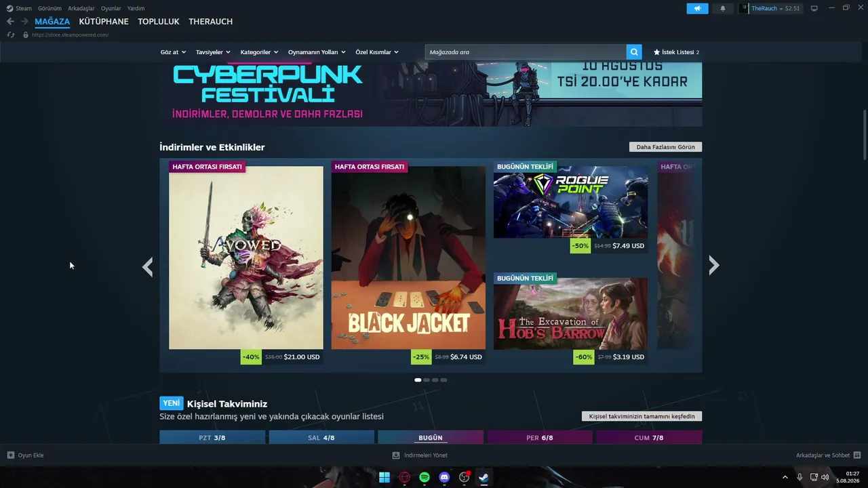
Task: Open Discord from the taskbar
Action: pyautogui.click(x=444, y=477)
